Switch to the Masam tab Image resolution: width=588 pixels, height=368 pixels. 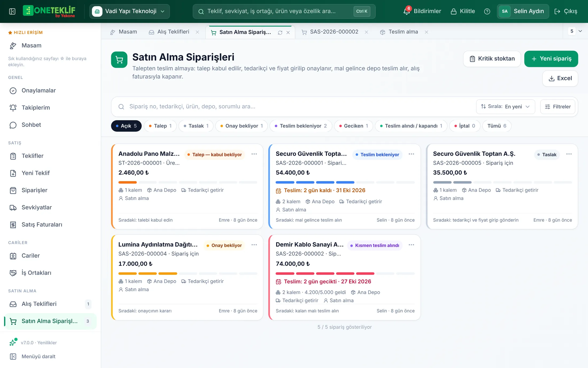tap(123, 32)
